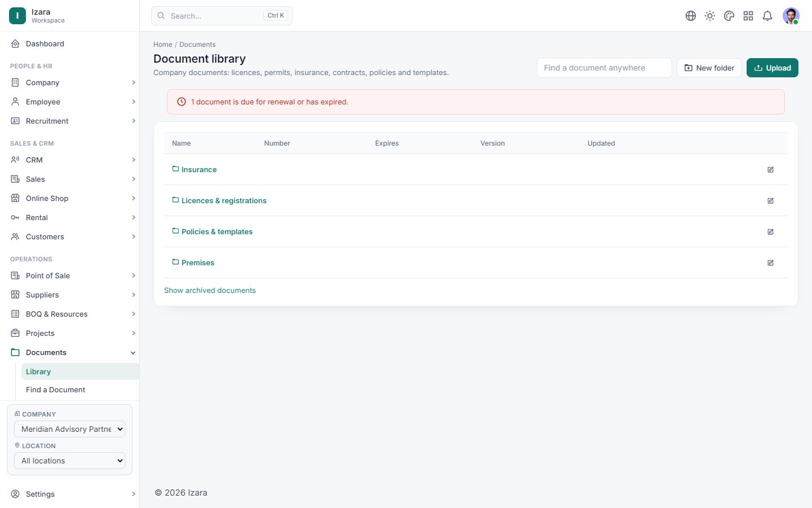The height and width of the screenshot is (508, 812).
Task: Open the Licences & registrations folder
Action: (224, 200)
